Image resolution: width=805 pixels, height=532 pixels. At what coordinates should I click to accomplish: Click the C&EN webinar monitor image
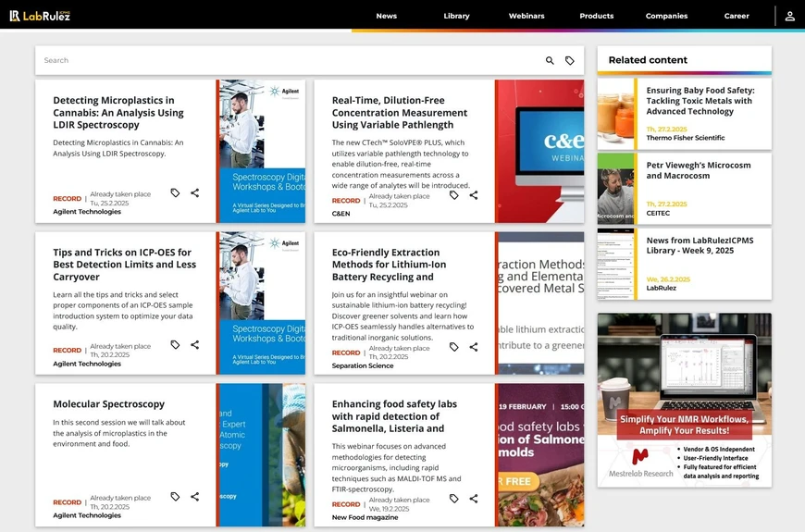[x=540, y=151]
